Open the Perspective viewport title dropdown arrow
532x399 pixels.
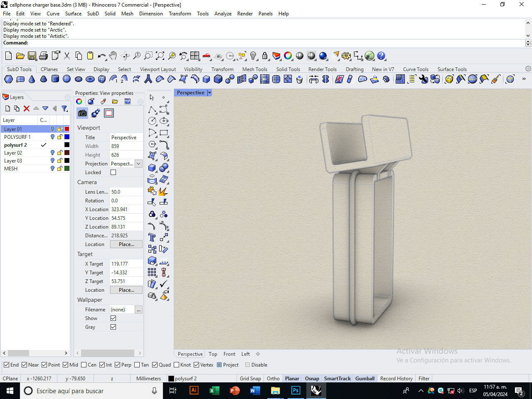[209, 93]
